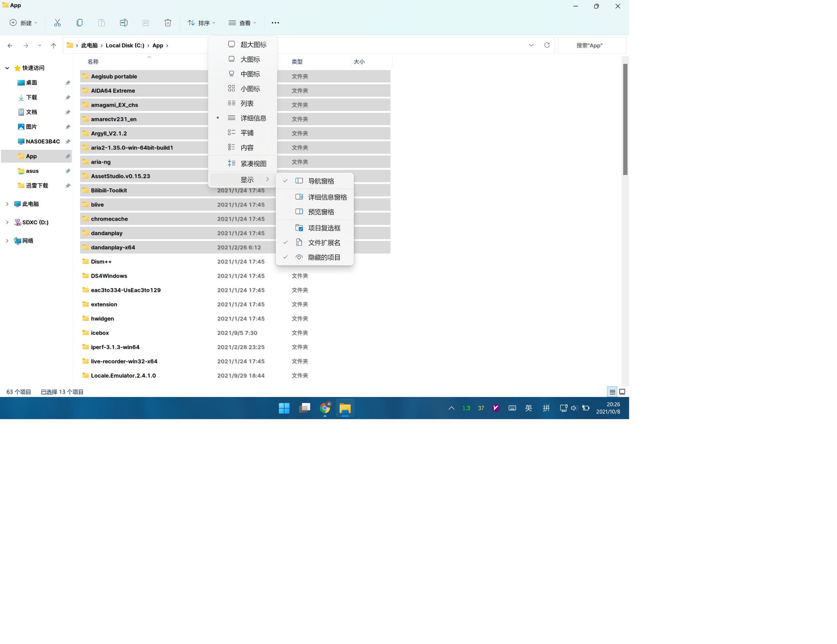The image size is (837, 644).
Task: Open Chrome from the taskbar
Action: (325, 408)
